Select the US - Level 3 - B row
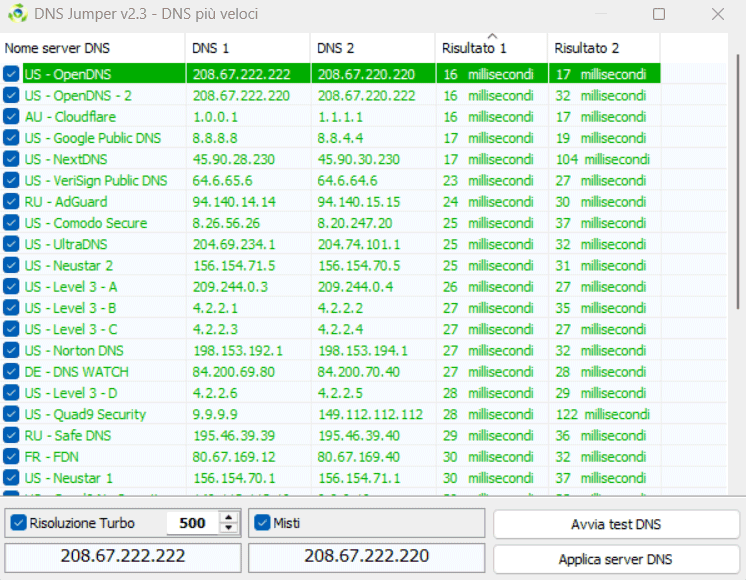The height and width of the screenshot is (580, 746). click(70, 308)
